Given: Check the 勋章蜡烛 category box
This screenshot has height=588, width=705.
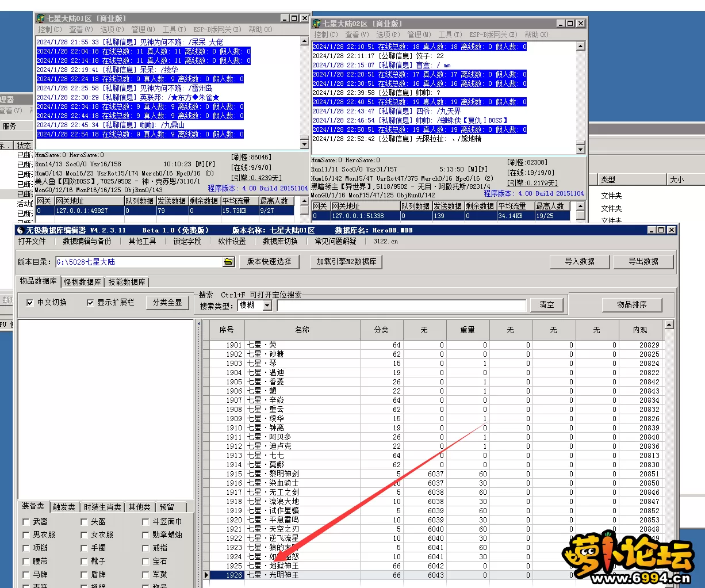Looking at the screenshot, I should coord(145,535).
